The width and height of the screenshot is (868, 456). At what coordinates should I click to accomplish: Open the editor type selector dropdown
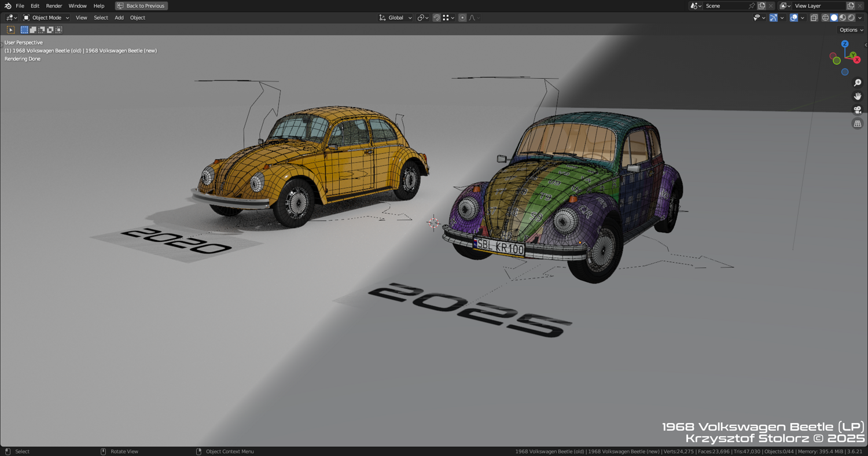(11, 18)
